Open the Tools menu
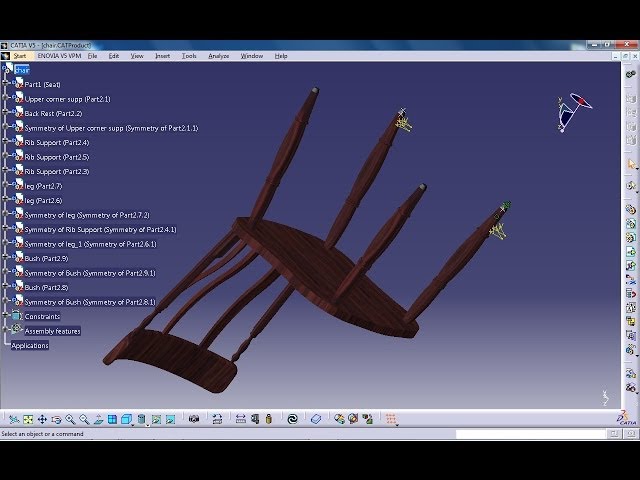640x480 pixels. (189, 56)
